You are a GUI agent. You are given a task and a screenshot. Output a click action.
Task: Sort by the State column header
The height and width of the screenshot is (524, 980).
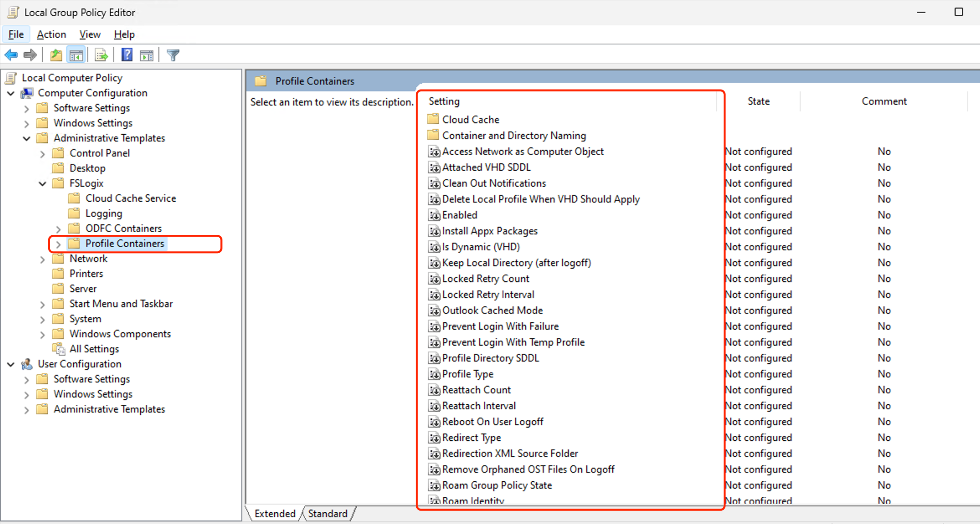(758, 101)
